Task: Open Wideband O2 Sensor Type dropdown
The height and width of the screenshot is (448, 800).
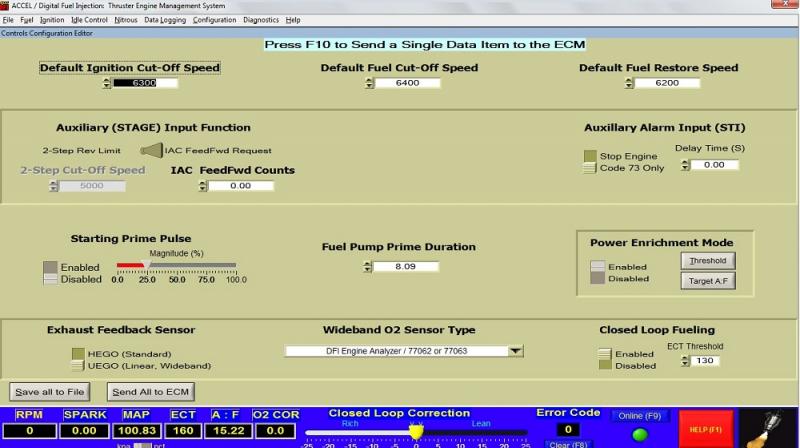Action: [515, 351]
